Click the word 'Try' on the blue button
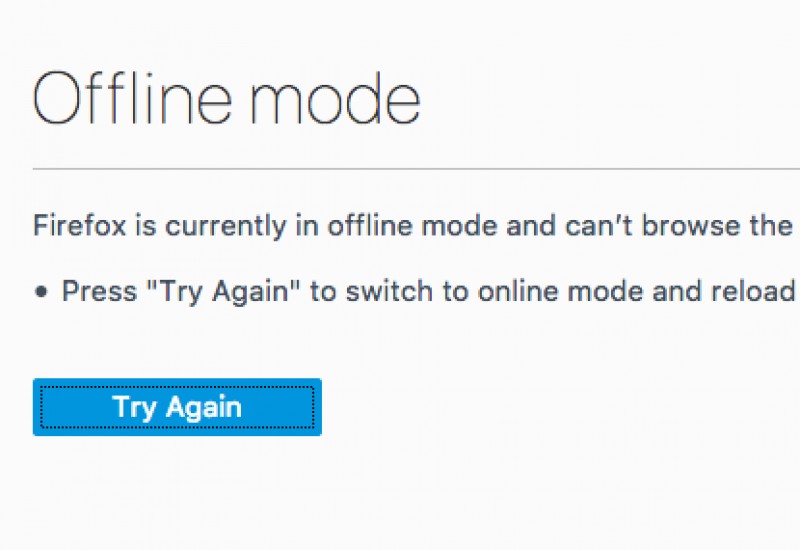 pyautogui.click(x=134, y=407)
